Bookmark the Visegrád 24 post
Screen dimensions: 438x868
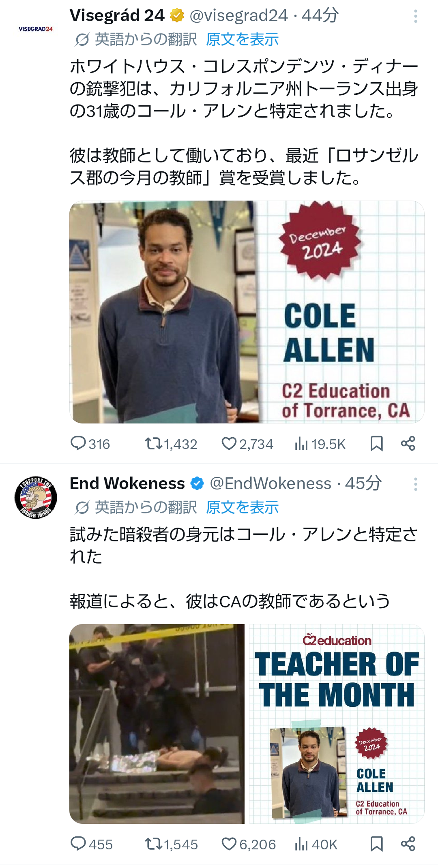(x=377, y=444)
